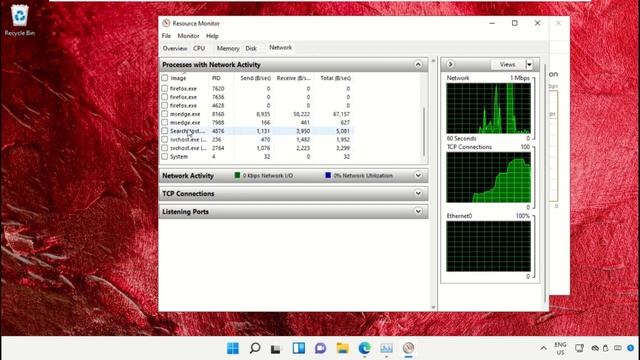Click green Network I/O color indicator
This screenshot has height=360, width=640.
point(237,175)
